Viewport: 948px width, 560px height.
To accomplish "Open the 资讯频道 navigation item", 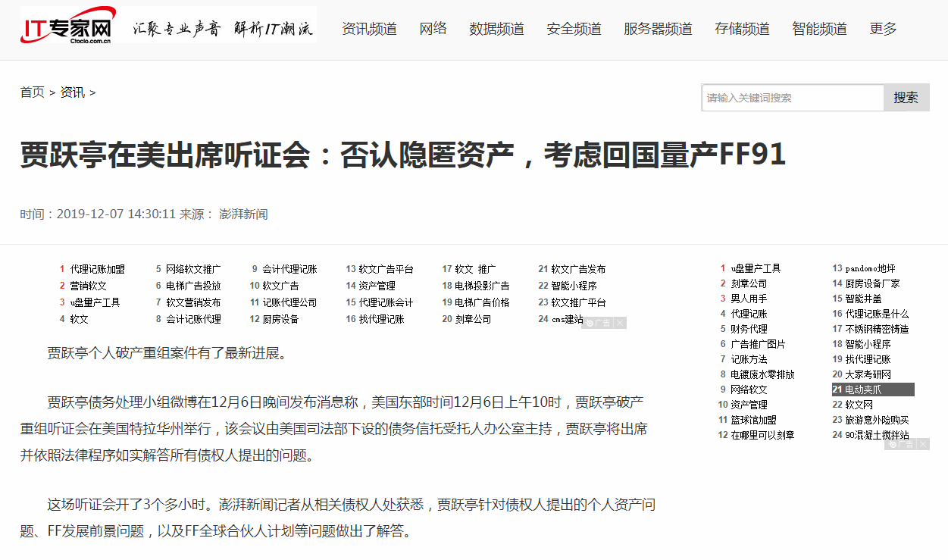I will tap(369, 29).
